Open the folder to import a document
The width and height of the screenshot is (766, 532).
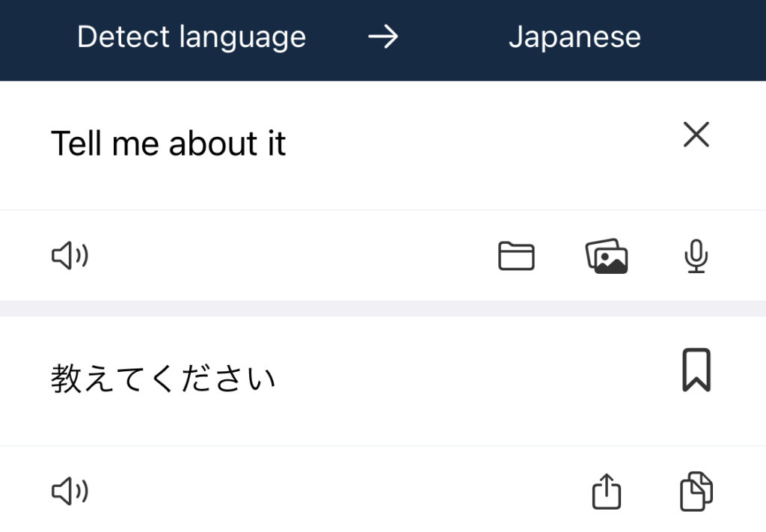(x=516, y=257)
